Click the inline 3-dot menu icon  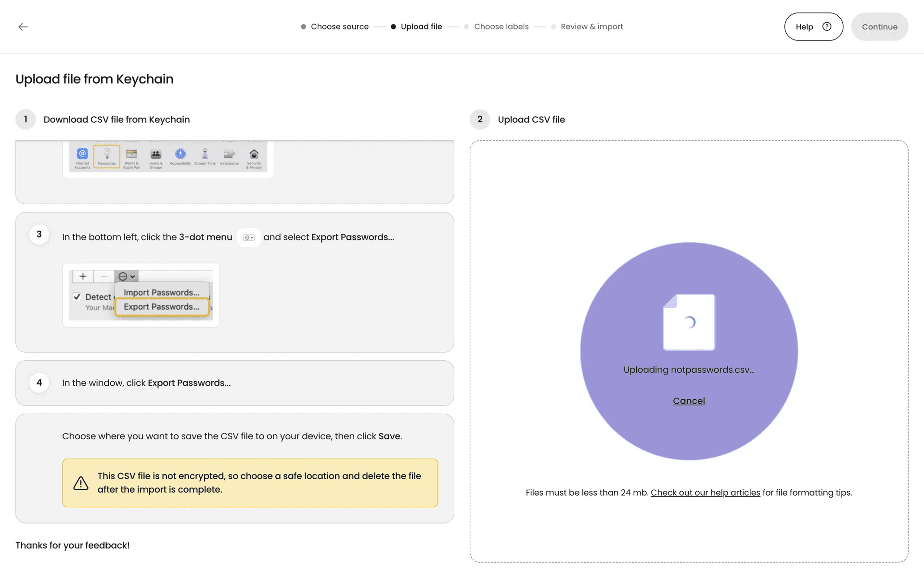click(249, 237)
